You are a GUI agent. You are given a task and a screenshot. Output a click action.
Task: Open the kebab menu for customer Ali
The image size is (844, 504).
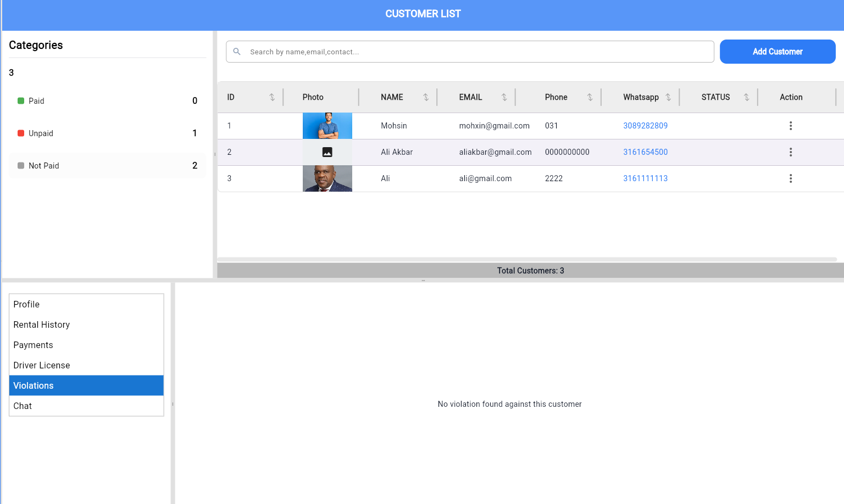click(x=791, y=178)
